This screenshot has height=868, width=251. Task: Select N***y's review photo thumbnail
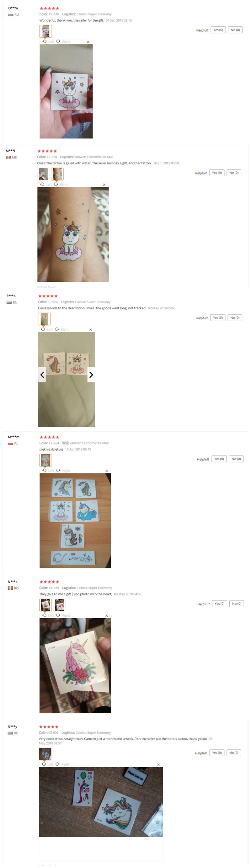[45, 754]
